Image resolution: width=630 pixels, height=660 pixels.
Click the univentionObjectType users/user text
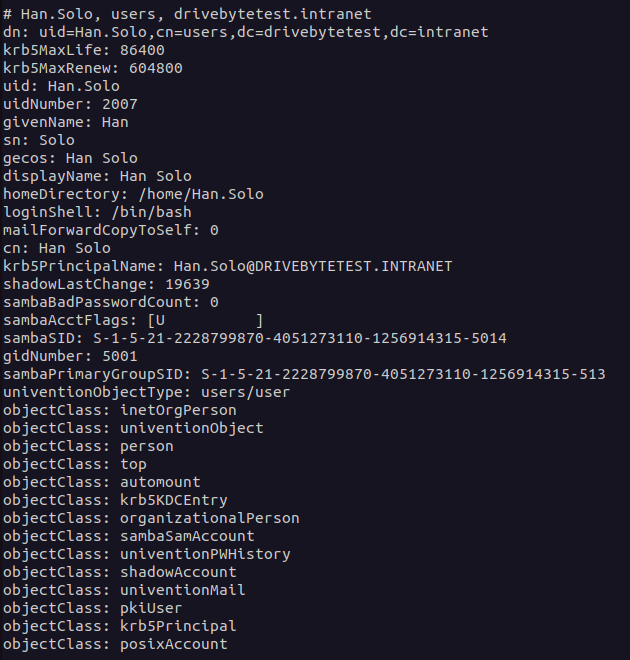pos(246,392)
